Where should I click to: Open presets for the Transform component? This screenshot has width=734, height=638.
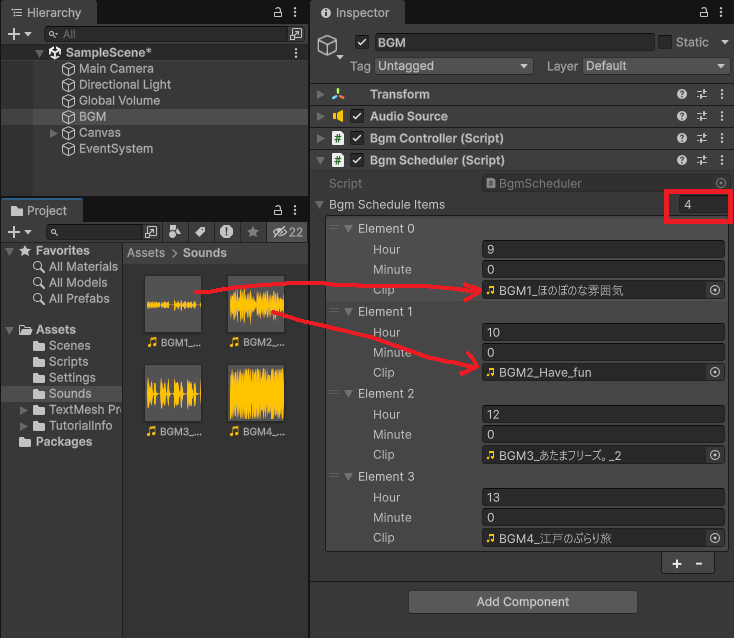coord(701,94)
